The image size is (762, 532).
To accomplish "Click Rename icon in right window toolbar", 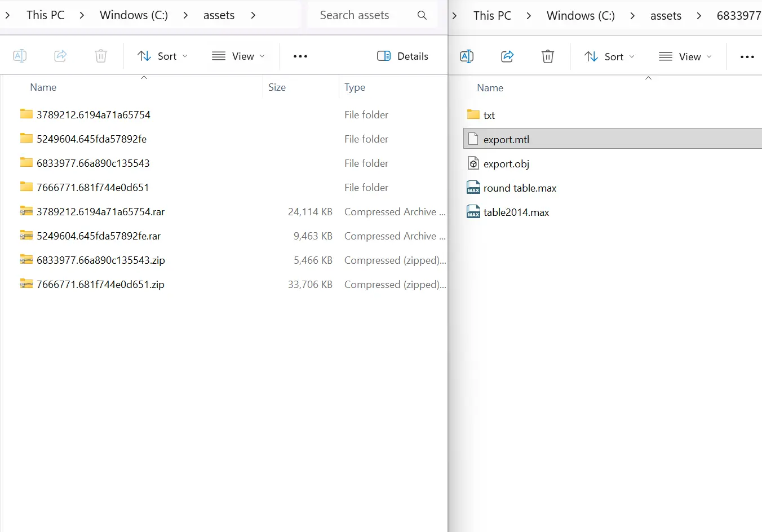I will point(467,56).
